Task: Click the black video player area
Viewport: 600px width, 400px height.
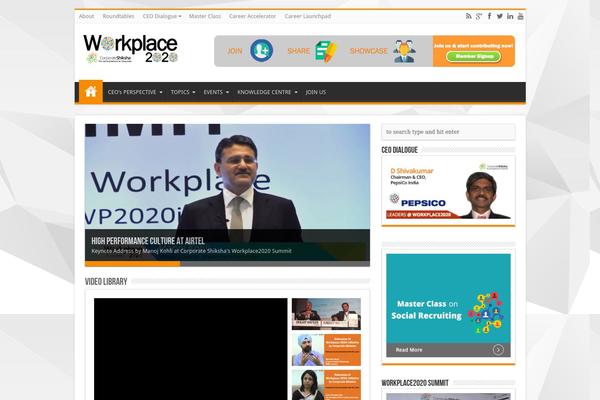Action: click(x=191, y=349)
